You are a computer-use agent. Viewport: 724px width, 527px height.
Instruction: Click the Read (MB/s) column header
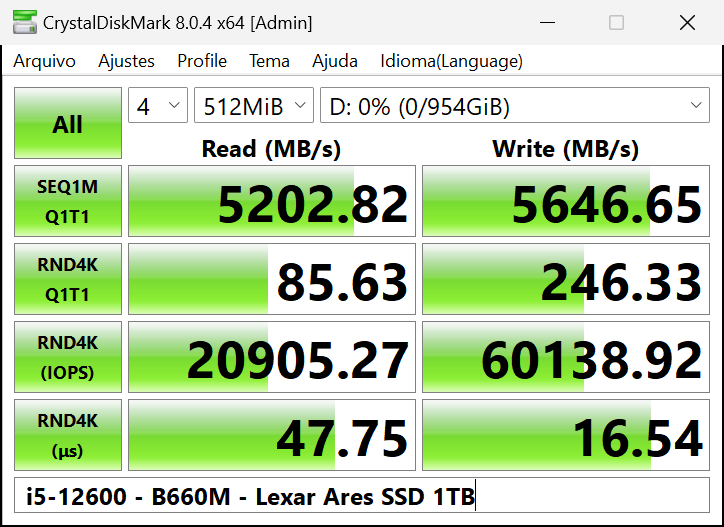(x=272, y=149)
